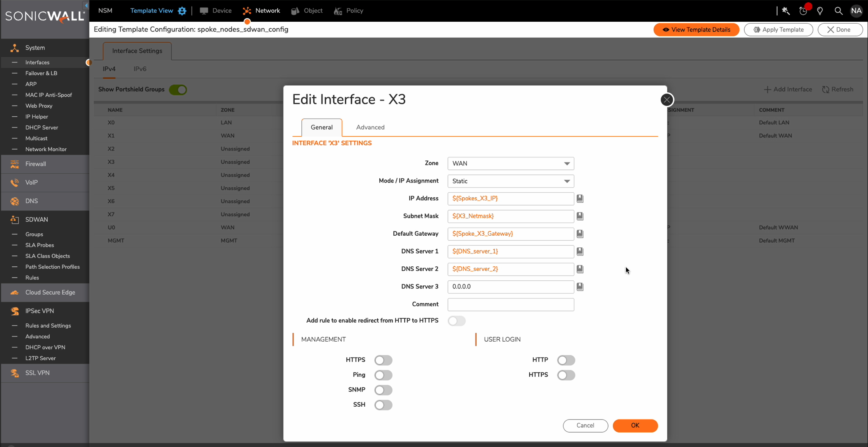Enable Management Ping toggle
The height and width of the screenshot is (447, 868).
pos(383,375)
